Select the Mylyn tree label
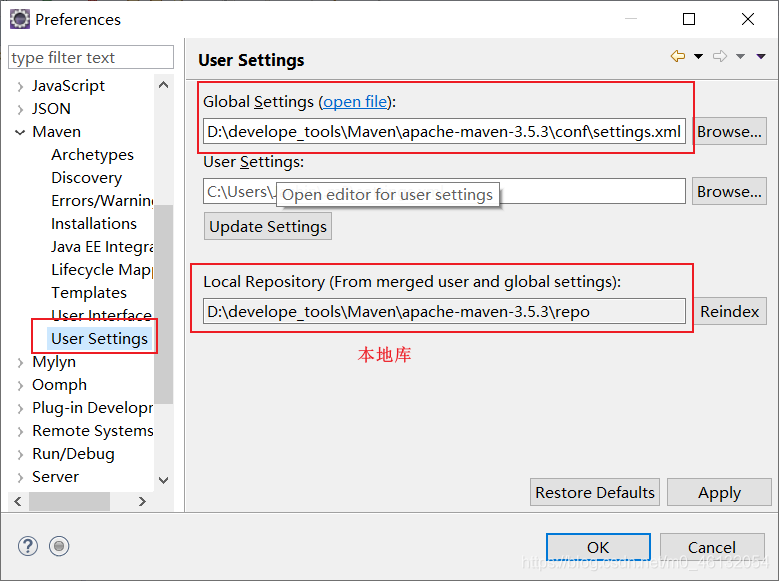 (54, 362)
